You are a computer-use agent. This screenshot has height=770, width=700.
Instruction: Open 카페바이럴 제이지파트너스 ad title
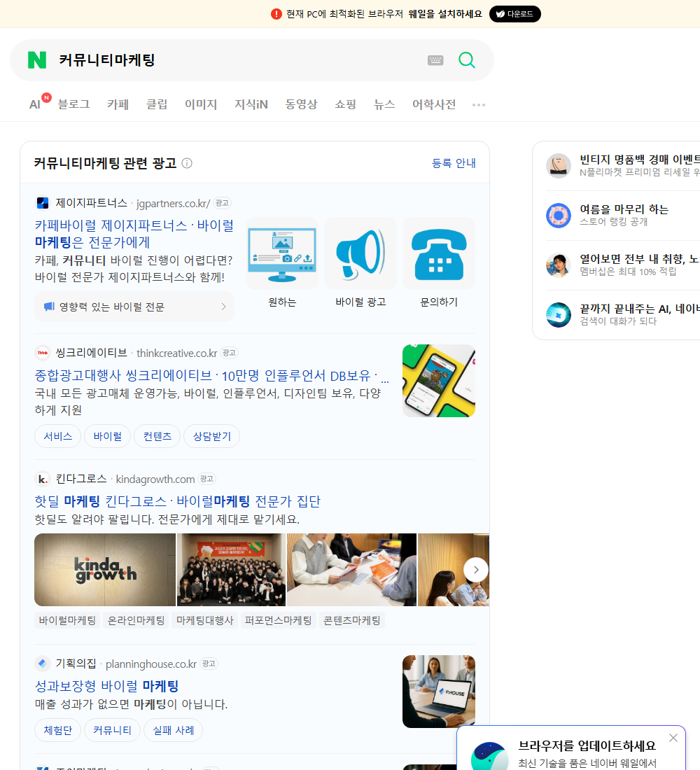[134, 234]
